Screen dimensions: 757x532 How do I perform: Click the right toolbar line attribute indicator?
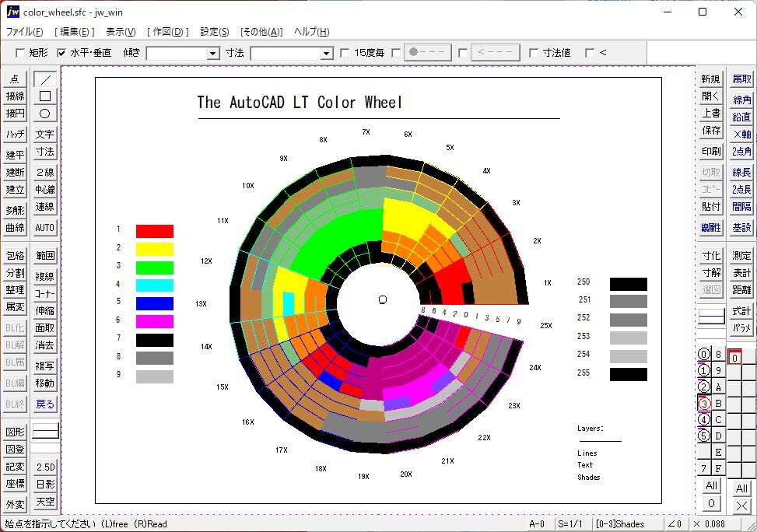[x=712, y=317]
